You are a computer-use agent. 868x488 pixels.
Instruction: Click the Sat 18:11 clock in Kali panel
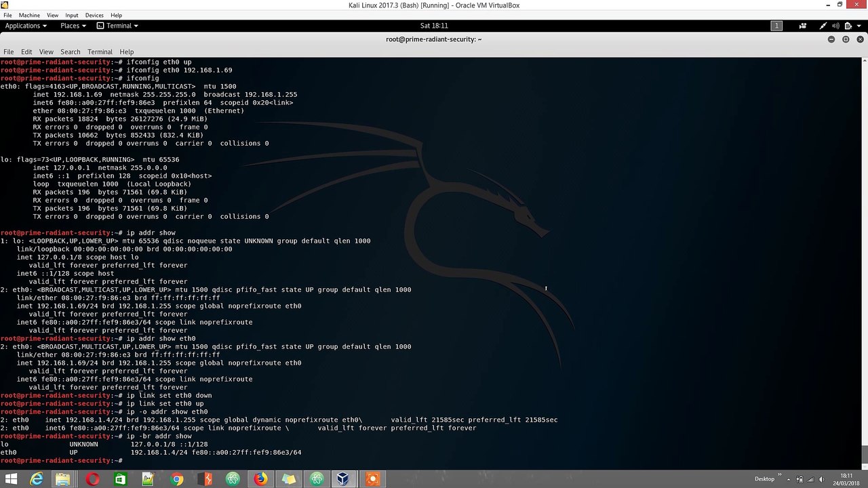pyautogui.click(x=434, y=26)
